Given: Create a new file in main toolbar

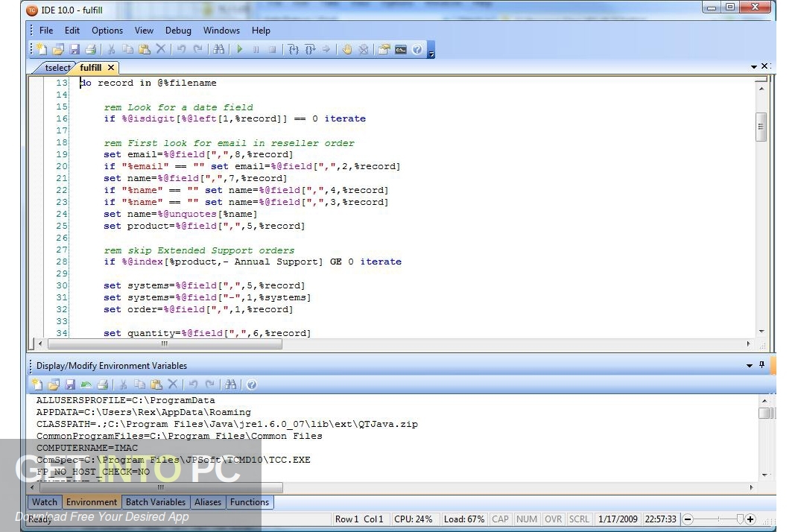Looking at the screenshot, I should [x=42, y=49].
